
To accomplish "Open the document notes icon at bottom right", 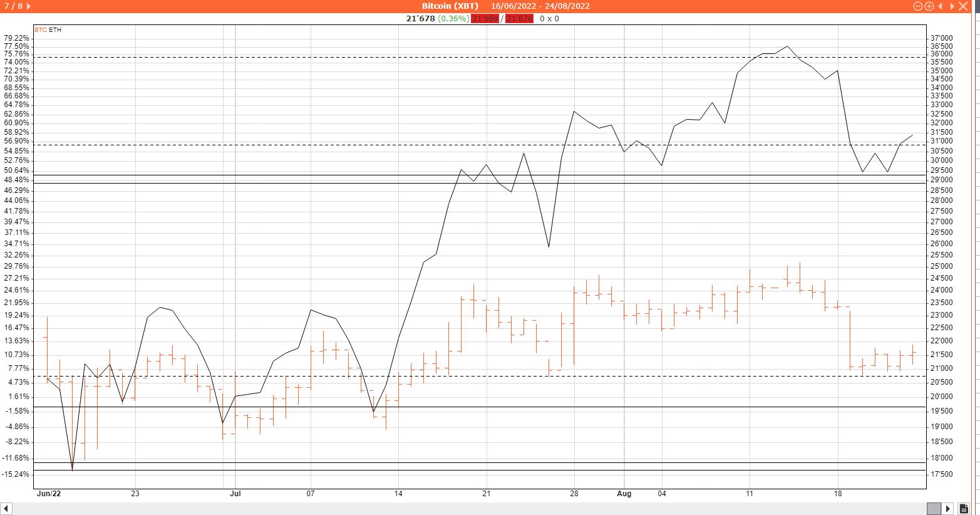I will [x=964, y=508].
